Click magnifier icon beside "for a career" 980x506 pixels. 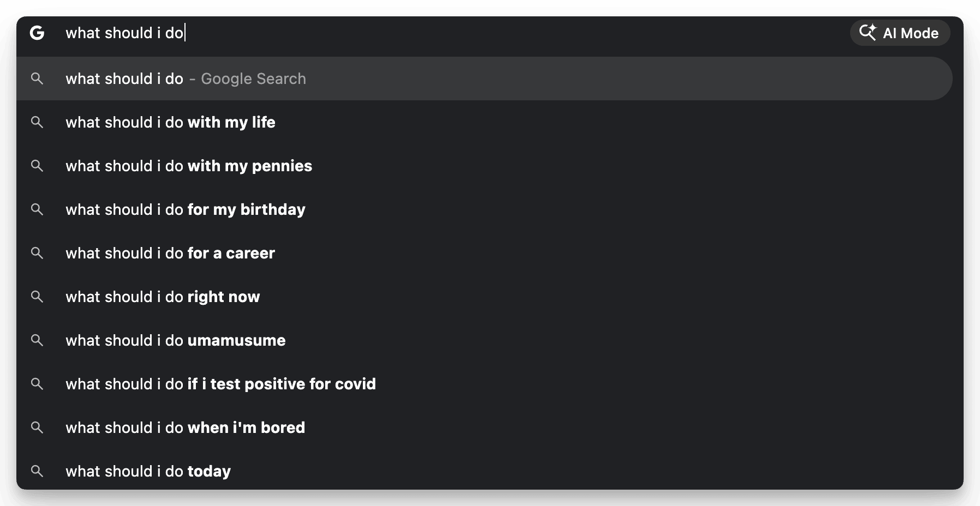[37, 253]
